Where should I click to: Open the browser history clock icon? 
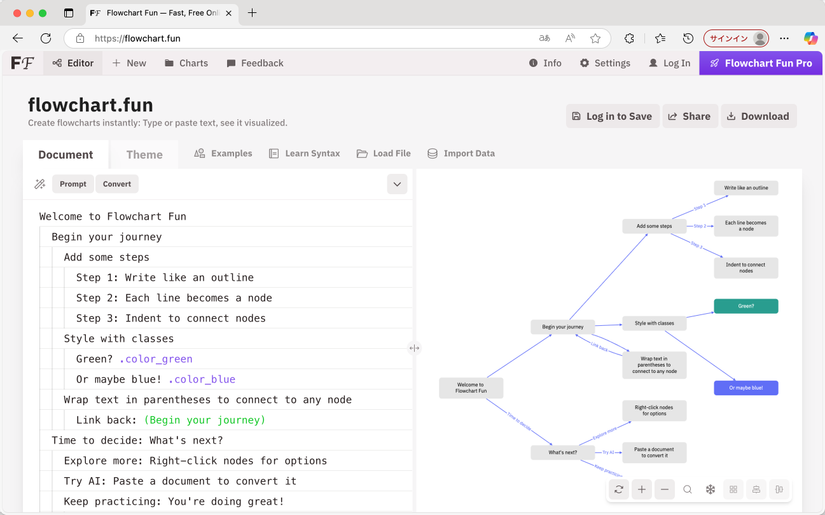[688, 38]
